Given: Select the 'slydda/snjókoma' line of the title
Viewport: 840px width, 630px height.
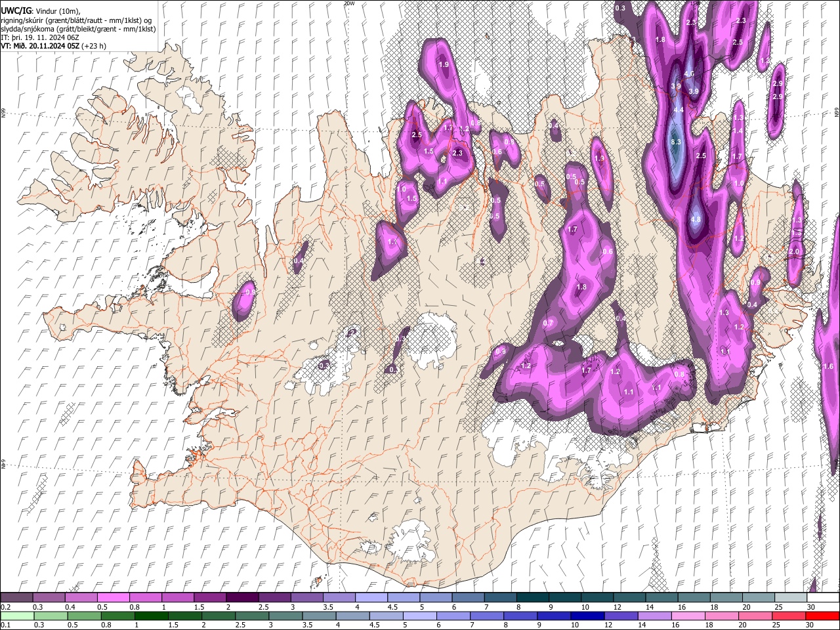Looking at the screenshot, I should (79, 29).
